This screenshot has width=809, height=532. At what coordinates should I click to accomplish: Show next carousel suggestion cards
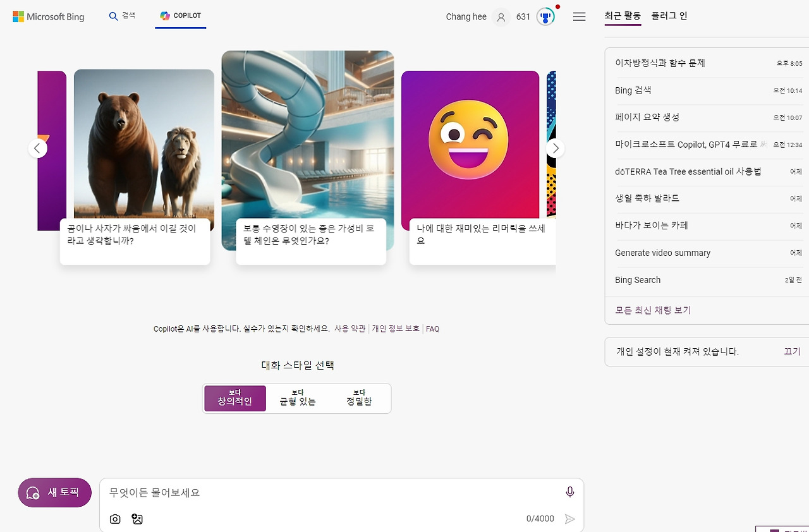(x=556, y=148)
